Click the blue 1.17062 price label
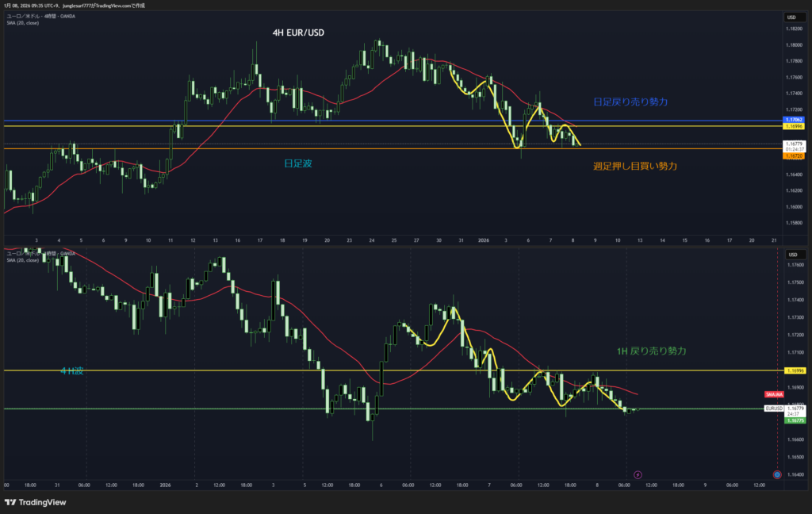 click(x=795, y=119)
